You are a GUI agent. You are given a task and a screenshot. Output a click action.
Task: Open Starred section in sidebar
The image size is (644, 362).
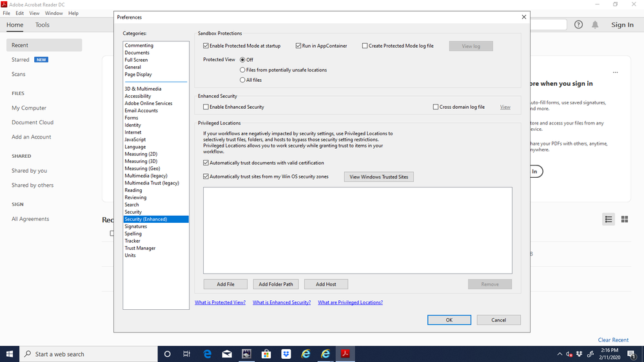tap(21, 59)
